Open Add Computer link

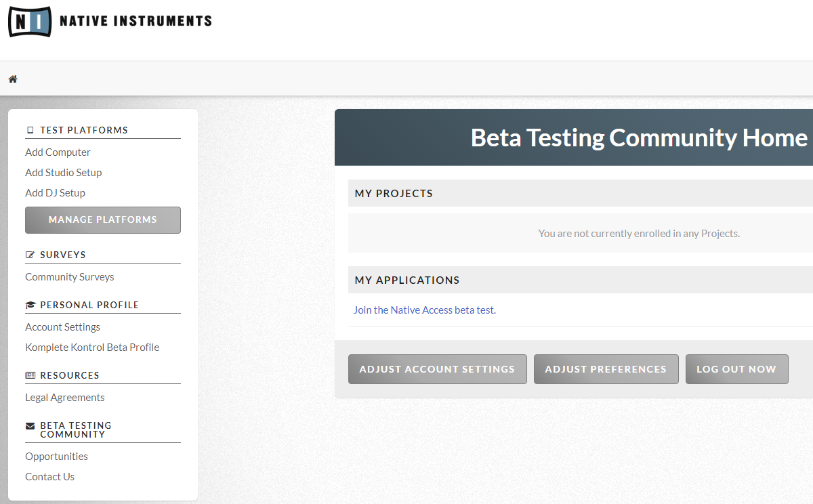tap(58, 152)
